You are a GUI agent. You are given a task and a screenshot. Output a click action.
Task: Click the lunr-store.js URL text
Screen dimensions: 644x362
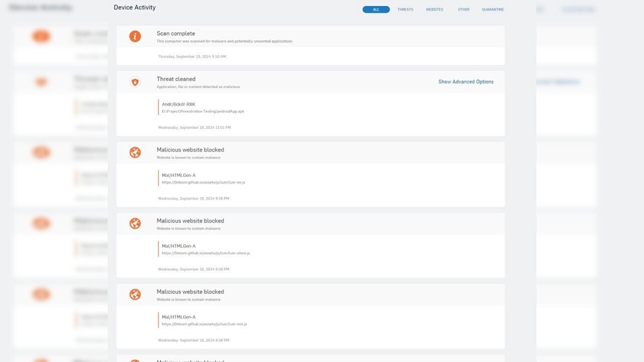click(x=206, y=253)
